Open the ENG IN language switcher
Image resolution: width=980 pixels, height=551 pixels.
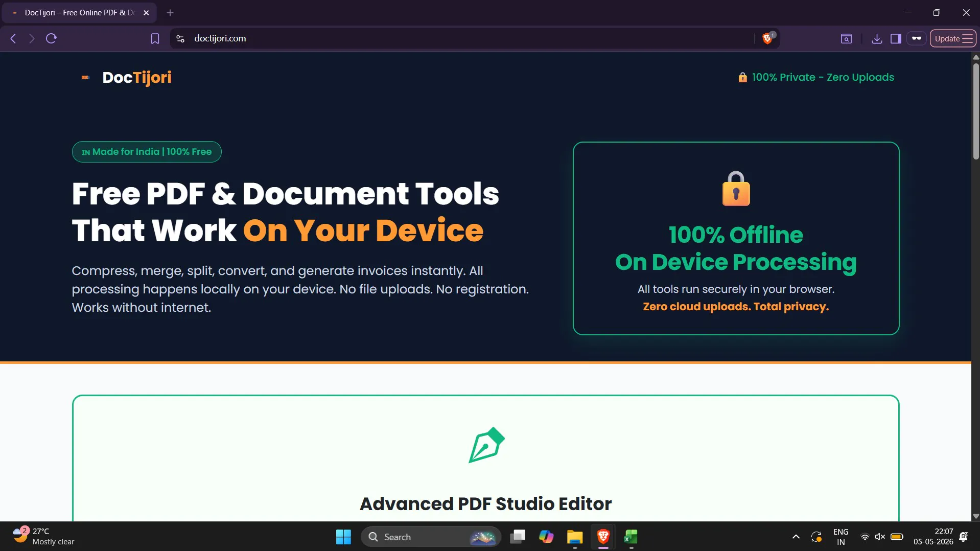coord(841,537)
